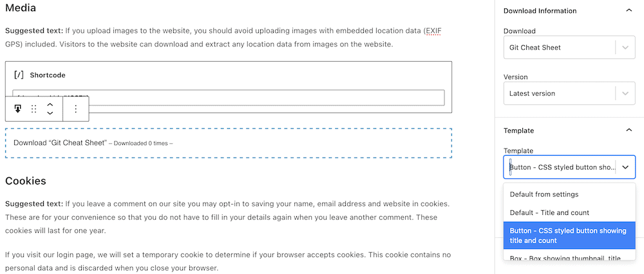This screenshot has height=274, width=644.
Task: Grab the block drag handle
Action: point(34,109)
